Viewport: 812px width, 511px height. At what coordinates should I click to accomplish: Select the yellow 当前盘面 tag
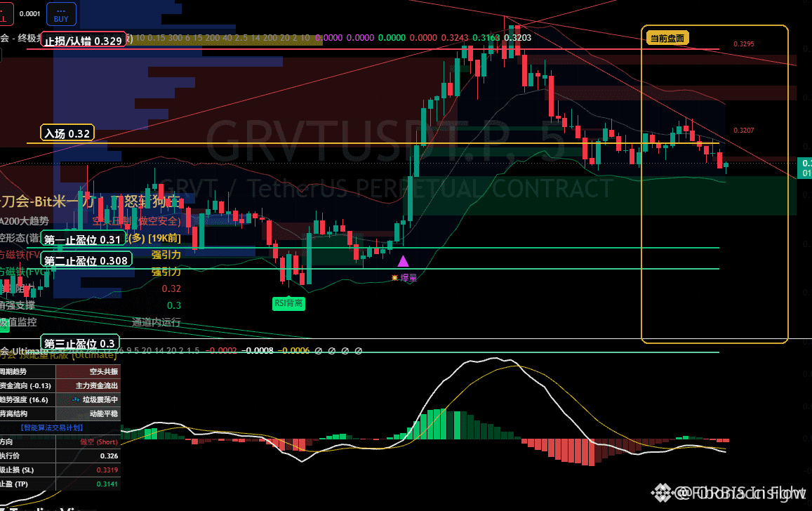click(x=667, y=39)
